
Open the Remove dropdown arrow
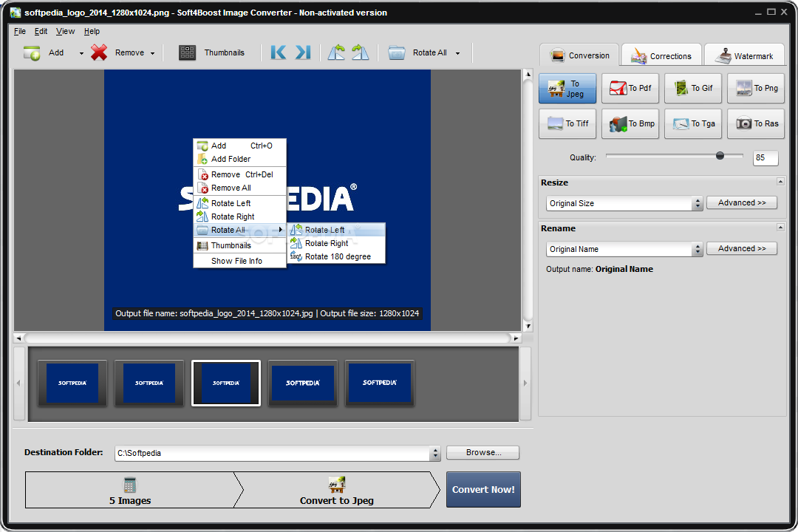tap(153, 53)
